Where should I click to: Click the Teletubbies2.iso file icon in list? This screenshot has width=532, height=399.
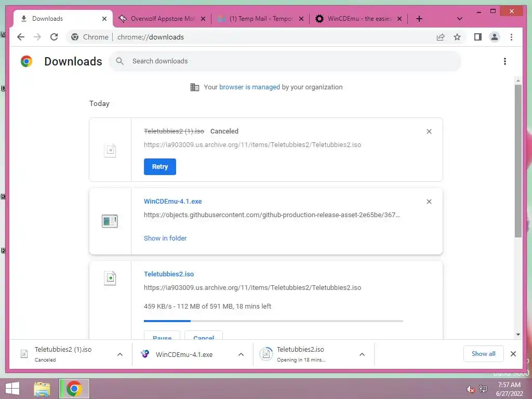click(110, 278)
